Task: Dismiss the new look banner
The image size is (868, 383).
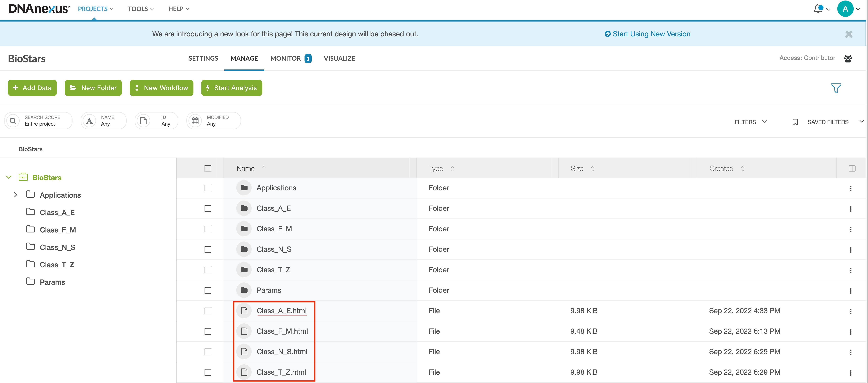Action: [848, 34]
